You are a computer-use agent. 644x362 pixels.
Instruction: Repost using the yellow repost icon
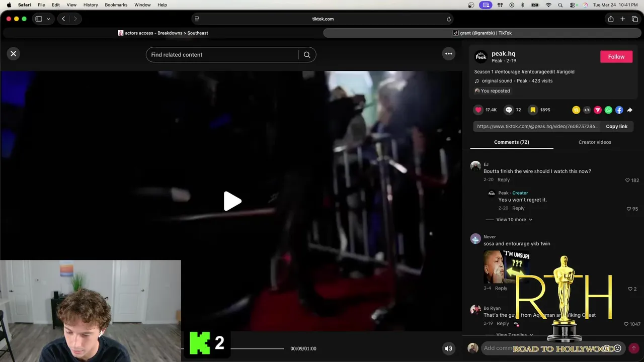(x=576, y=110)
